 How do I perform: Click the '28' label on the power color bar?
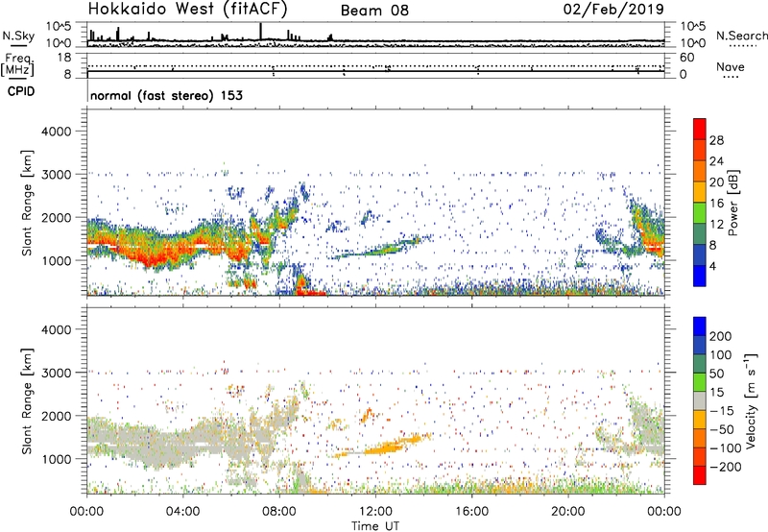pyautogui.click(x=716, y=140)
